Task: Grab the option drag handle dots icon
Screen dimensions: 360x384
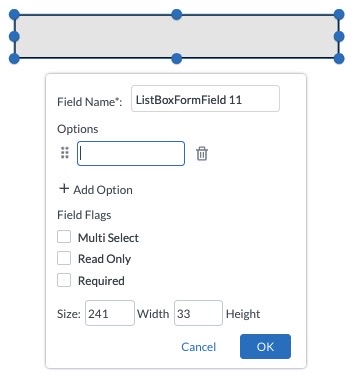Action: [65, 153]
